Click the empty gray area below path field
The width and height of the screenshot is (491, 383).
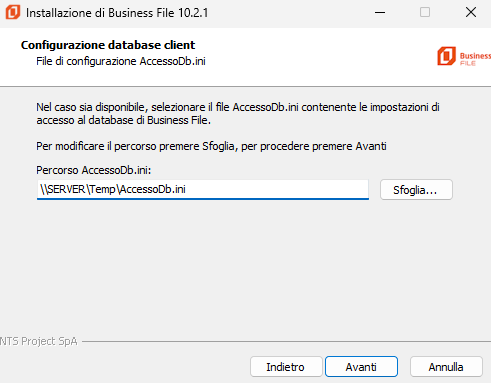(x=245, y=267)
